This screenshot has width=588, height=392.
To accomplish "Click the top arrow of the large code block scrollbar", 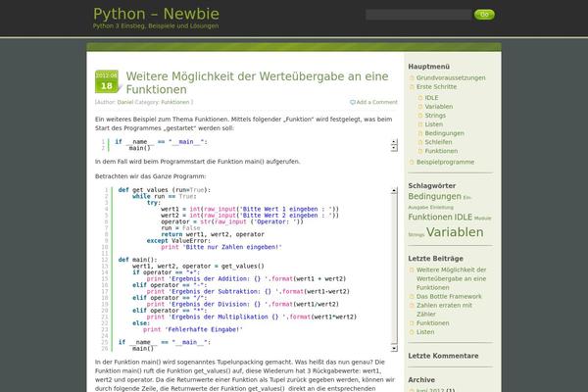I will 394,190.
